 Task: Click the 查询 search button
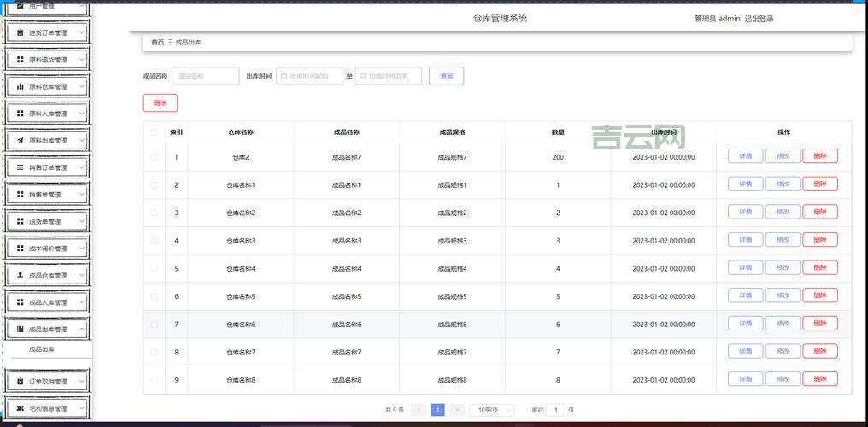tap(446, 76)
